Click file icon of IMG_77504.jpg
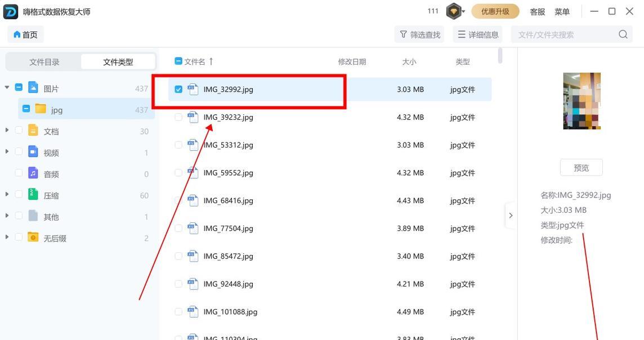Screen dimensions: 644x340 [193, 229]
